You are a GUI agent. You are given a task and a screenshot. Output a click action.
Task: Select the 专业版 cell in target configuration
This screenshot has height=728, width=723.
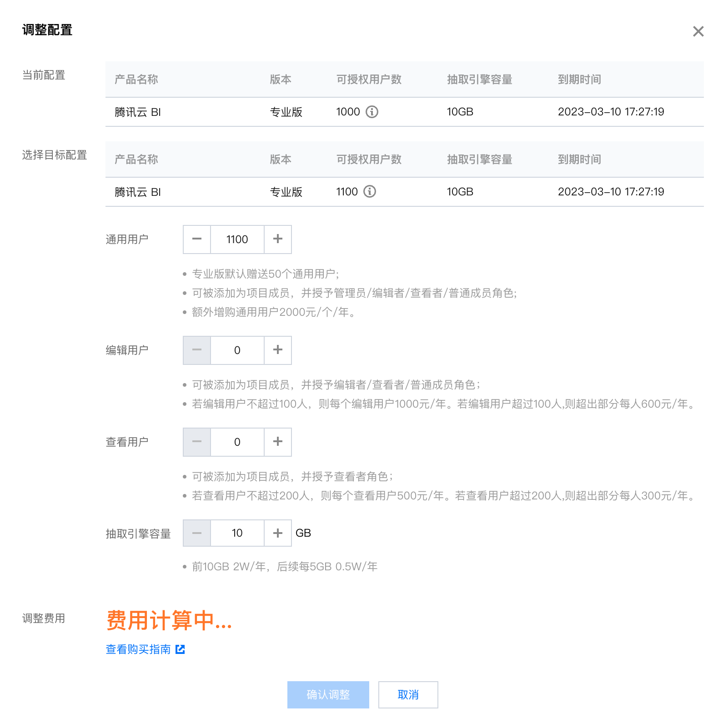(x=286, y=192)
